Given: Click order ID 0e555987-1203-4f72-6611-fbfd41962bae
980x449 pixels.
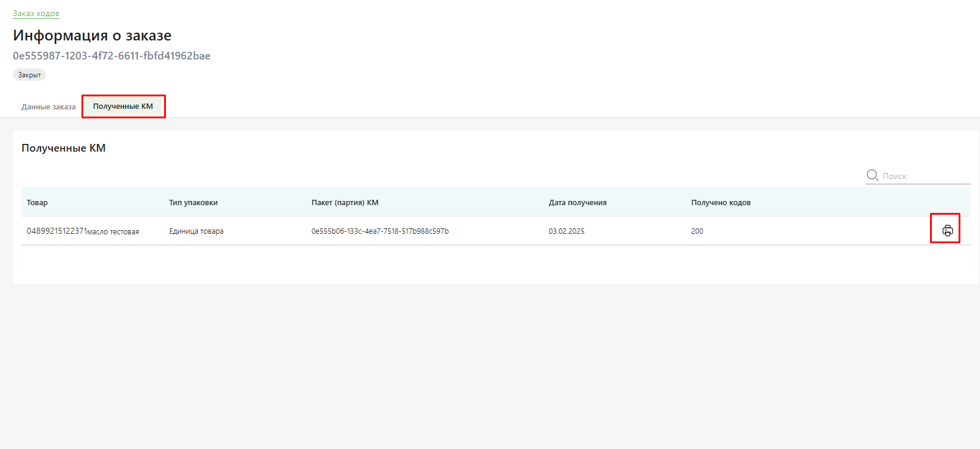Looking at the screenshot, I should click(x=112, y=56).
